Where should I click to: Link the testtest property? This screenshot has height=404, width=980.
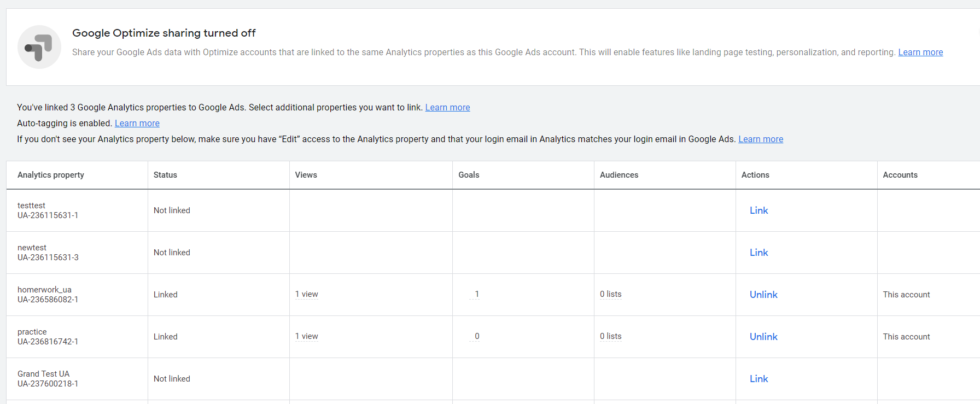pyautogui.click(x=759, y=210)
